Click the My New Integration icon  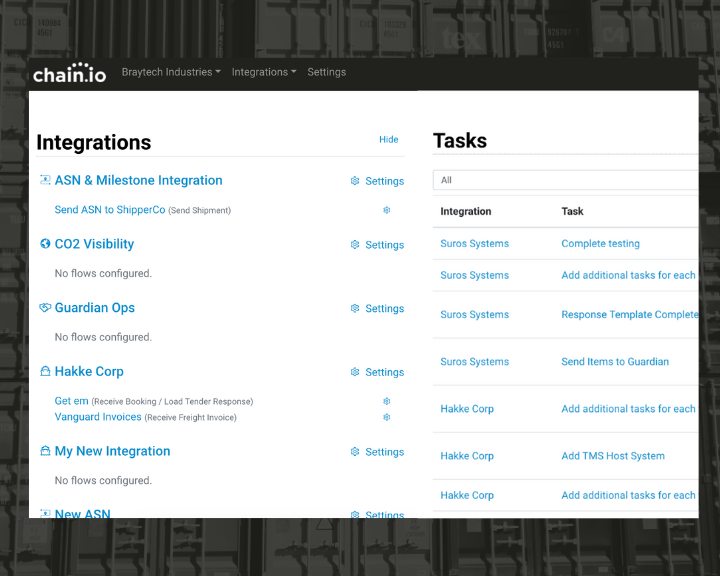pos(45,451)
